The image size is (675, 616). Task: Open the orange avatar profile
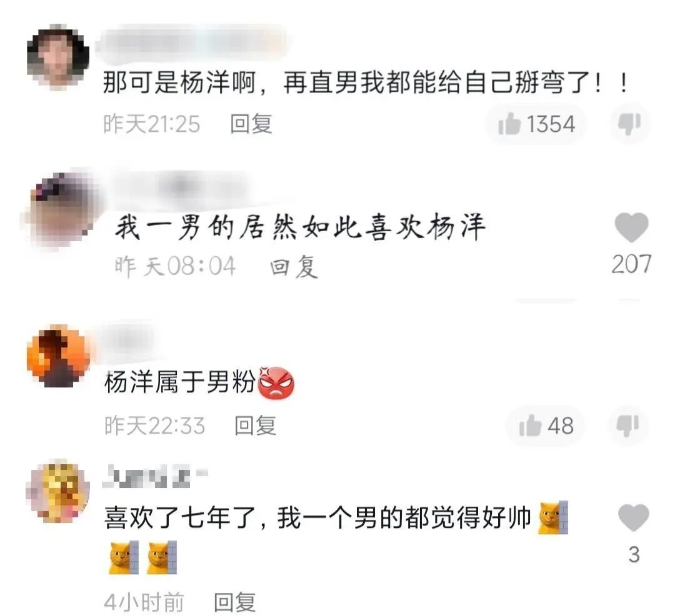coord(58,357)
